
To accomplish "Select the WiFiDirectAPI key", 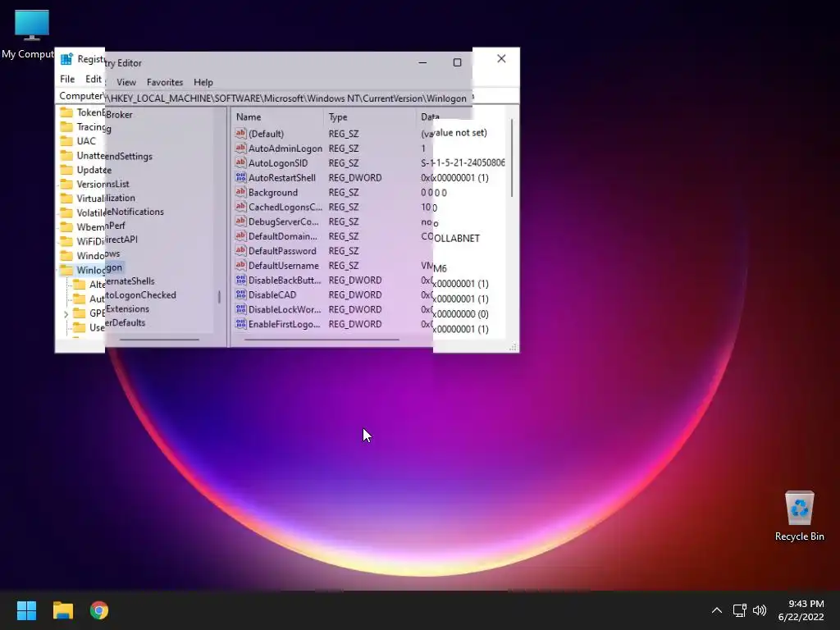I will pos(107,240).
